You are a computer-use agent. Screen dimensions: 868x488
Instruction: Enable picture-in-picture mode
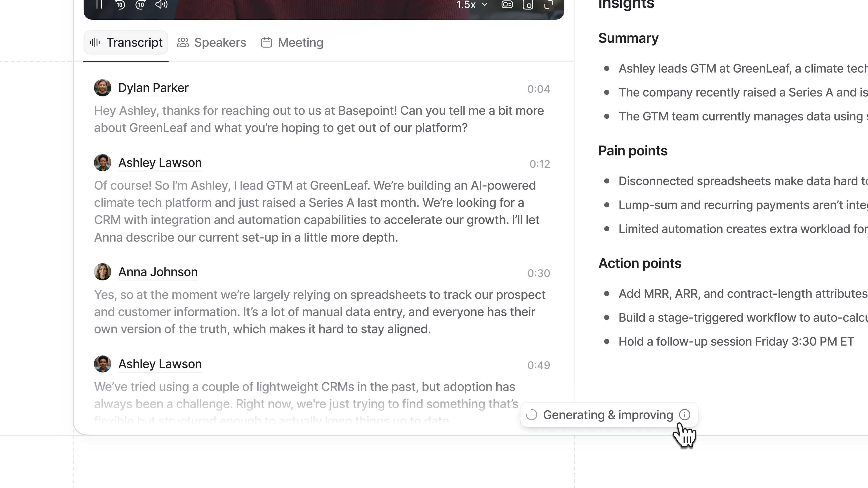[528, 5]
